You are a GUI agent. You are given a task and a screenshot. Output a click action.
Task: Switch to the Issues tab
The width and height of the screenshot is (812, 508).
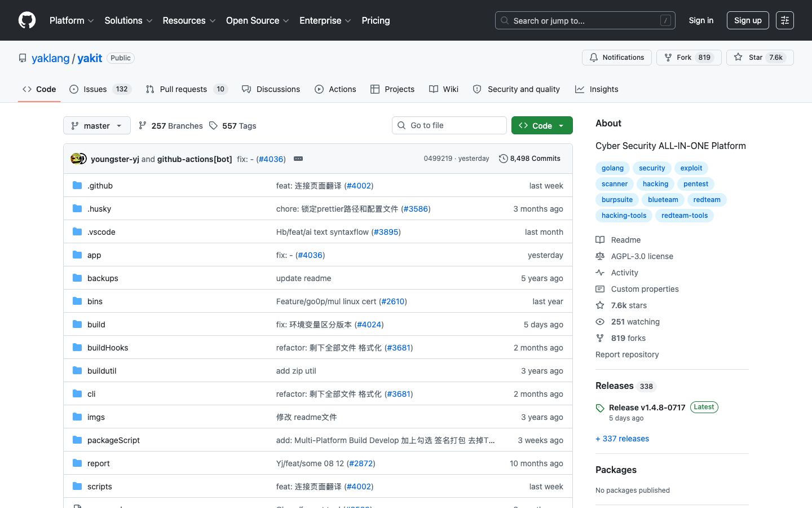click(x=100, y=89)
